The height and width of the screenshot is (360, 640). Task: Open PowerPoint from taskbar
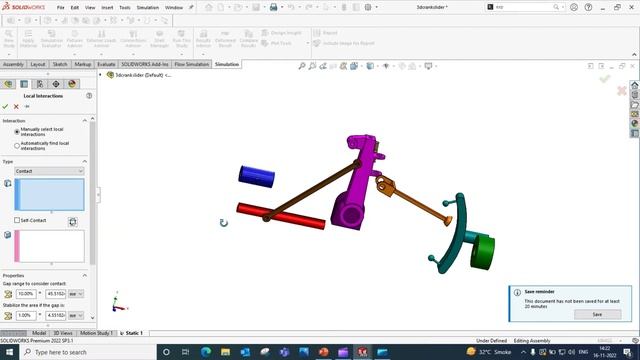(324, 352)
